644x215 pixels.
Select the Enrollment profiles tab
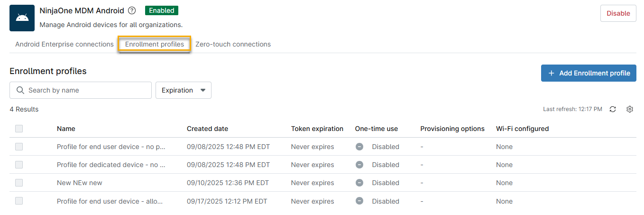point(155,44)
